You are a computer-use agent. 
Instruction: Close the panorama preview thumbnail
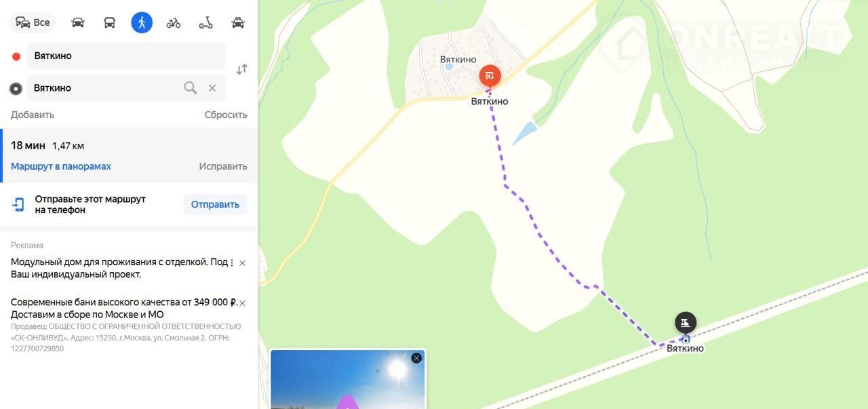point(416,357)
